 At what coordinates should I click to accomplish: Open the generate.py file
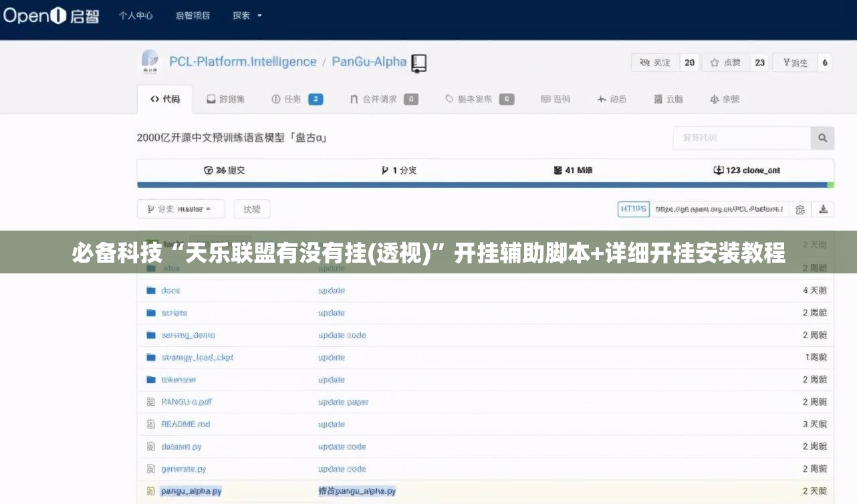[x=184, y=469]
